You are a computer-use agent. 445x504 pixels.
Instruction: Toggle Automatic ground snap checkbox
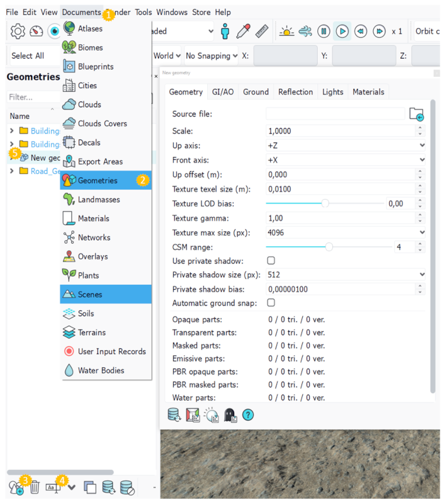[271, 302]
